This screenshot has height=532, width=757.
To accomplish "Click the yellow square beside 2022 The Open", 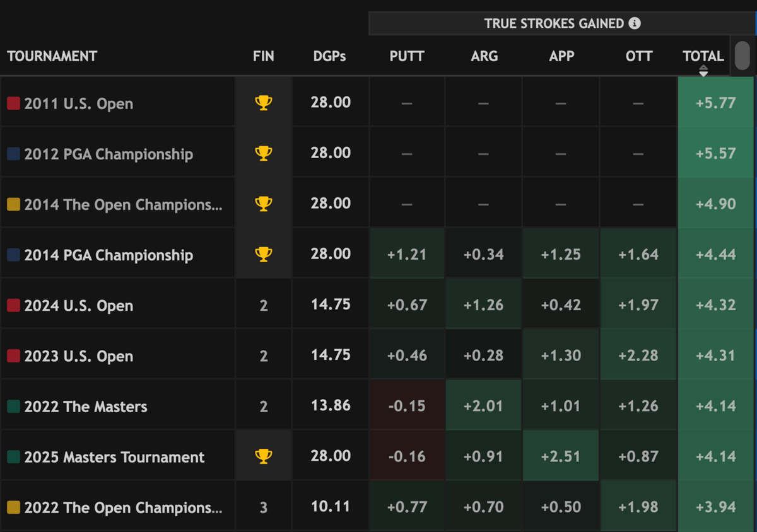I will (13, 507).
